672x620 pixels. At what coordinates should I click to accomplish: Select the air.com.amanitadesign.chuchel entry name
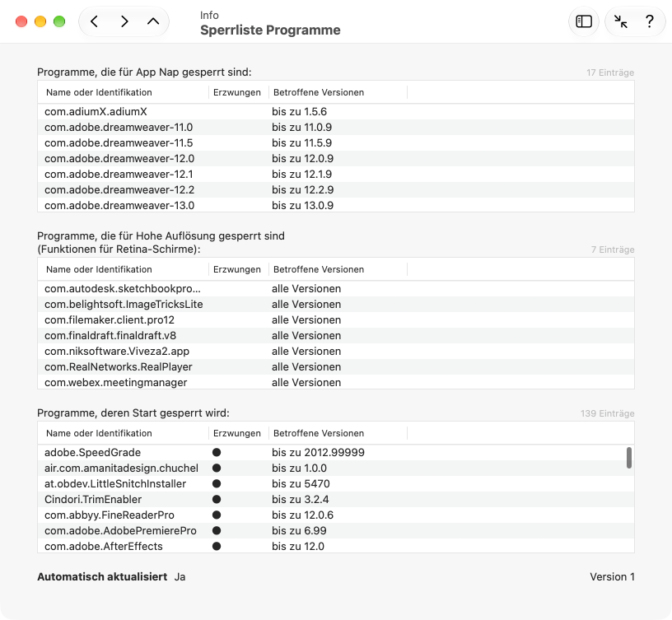[x=121, y=468]
